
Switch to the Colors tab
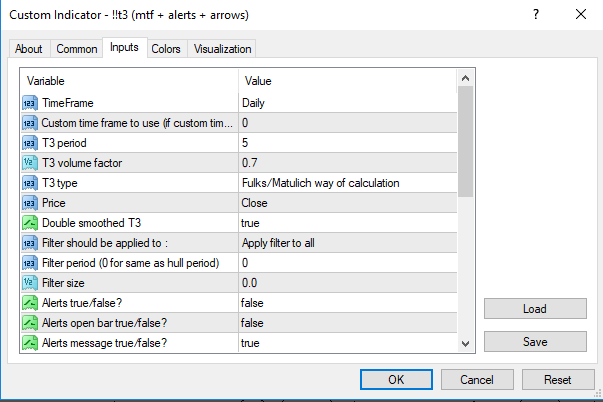coord(166,49)
